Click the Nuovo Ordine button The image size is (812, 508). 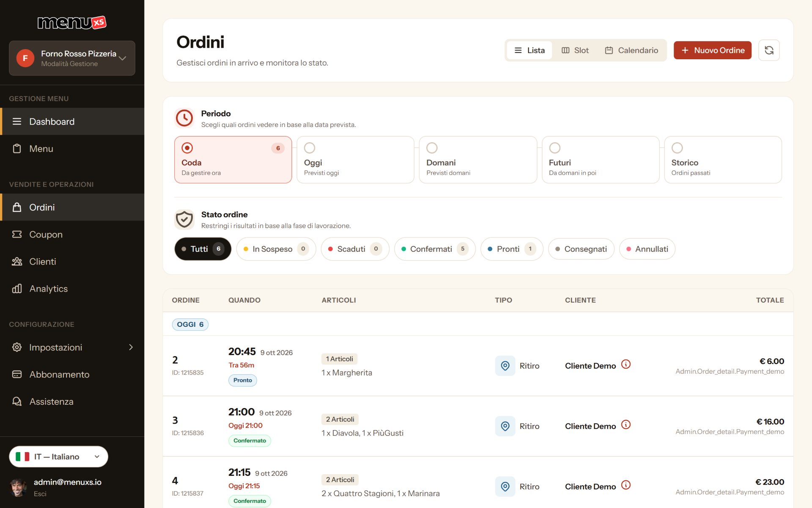point(713,50)
